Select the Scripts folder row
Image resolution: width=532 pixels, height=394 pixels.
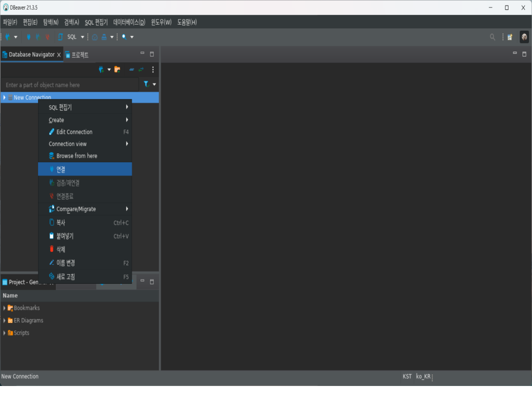(x=80, y=333)
